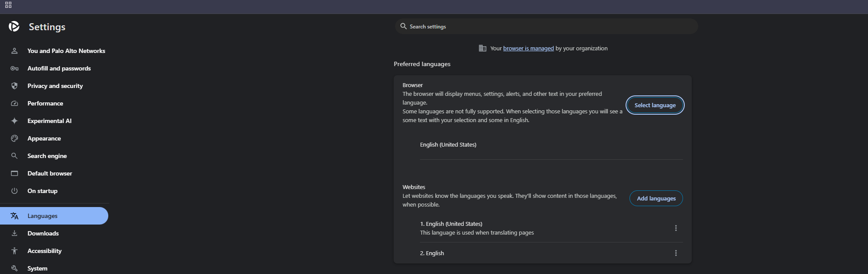Click the Add languages button
The height and width of the screenshot is (274, 868).
pyautogui.click(x=656, y=198)
